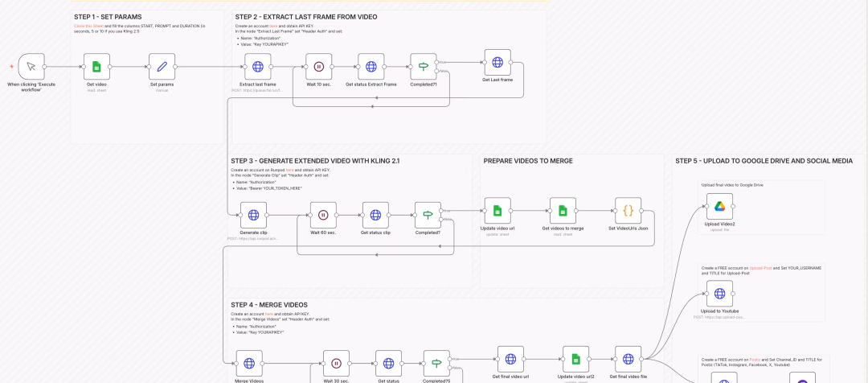The height and width of the screenshot is (383, 868).
Task: Click the 'When clicking Execute workflow' trigger node
Action: coord(31,66)
